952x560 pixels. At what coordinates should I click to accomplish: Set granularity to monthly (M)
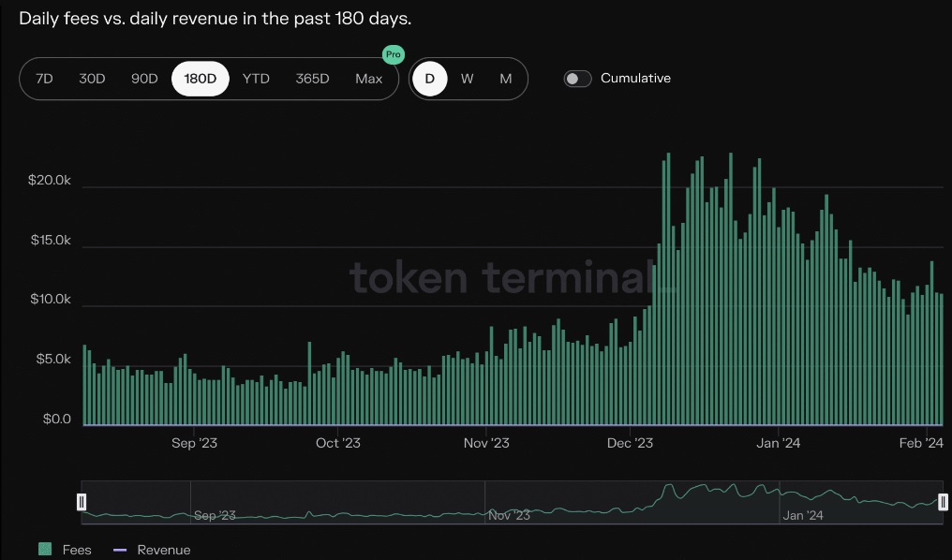[x=506, y=79]
